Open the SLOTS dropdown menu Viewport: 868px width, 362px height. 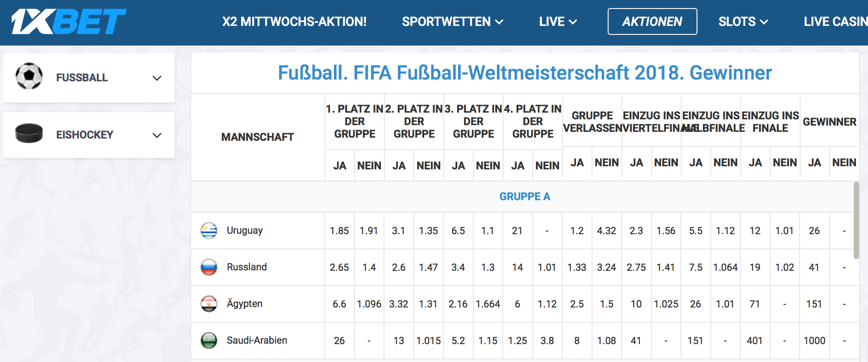point(743,21)
